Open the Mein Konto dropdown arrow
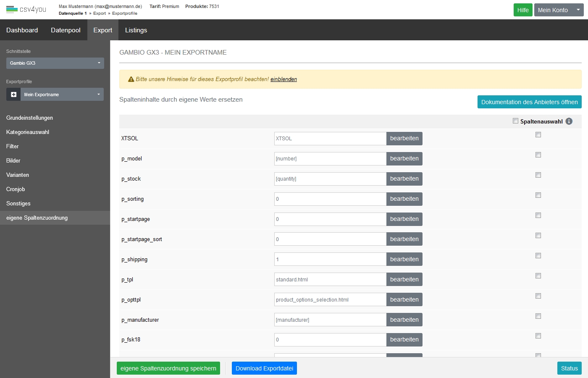Image resolution: width=588 pixels, height=378 pixels. pos(578,10)
